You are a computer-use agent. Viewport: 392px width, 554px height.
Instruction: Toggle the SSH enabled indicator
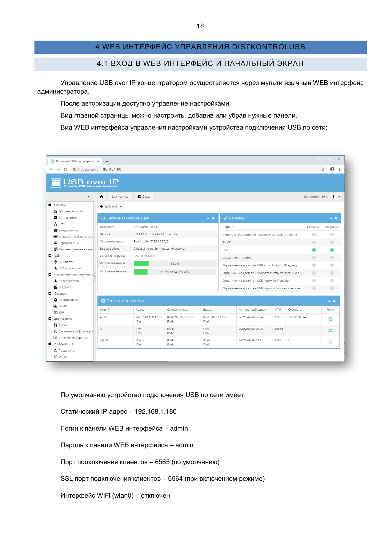point(314,250)
